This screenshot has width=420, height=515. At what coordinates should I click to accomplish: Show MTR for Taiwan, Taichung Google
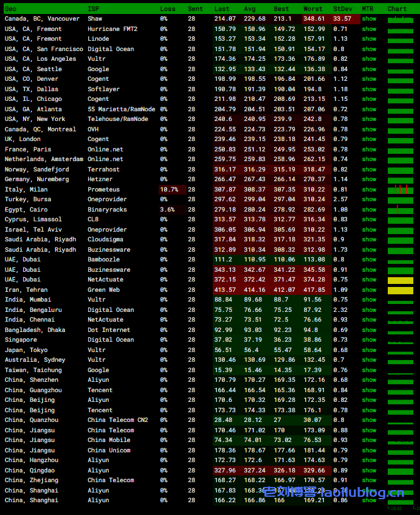369,370
